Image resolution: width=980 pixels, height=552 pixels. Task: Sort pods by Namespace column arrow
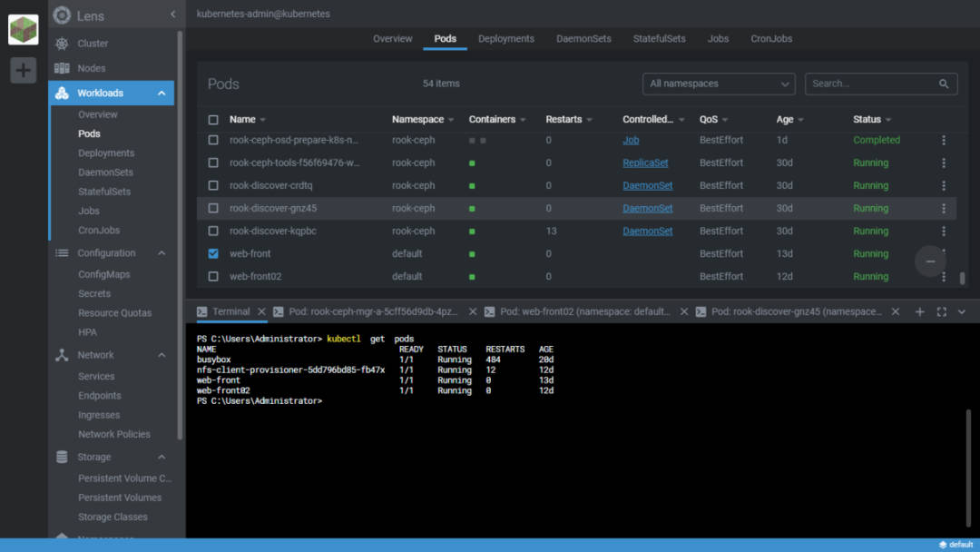pyautogui.click(x=451, y=120)
